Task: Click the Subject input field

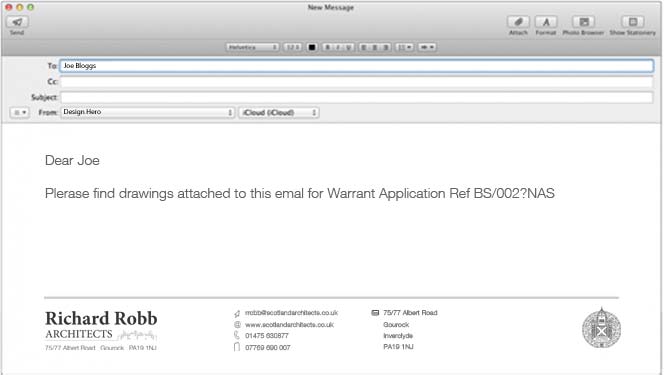Action: (x=357, y=97)
